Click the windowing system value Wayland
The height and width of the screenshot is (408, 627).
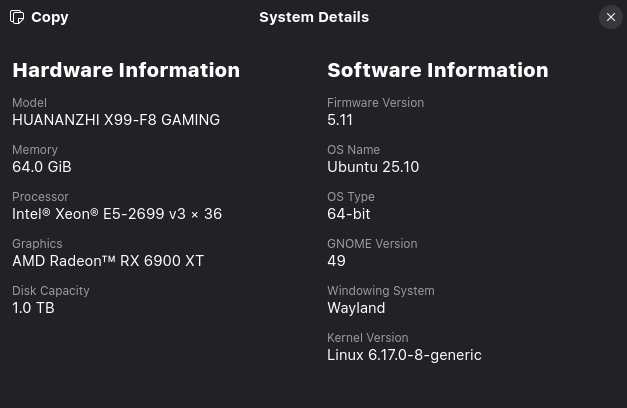pos(356,308)
